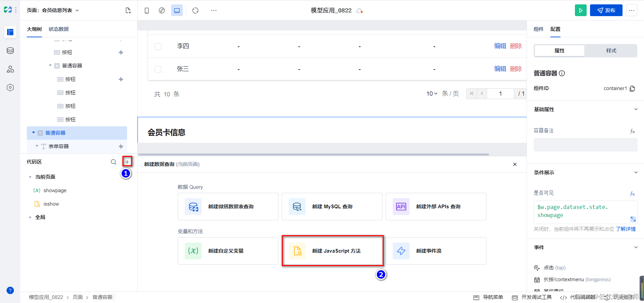644x303 pixels.
Task: Collapse the 条件展示 section
Action: point(636,172)
